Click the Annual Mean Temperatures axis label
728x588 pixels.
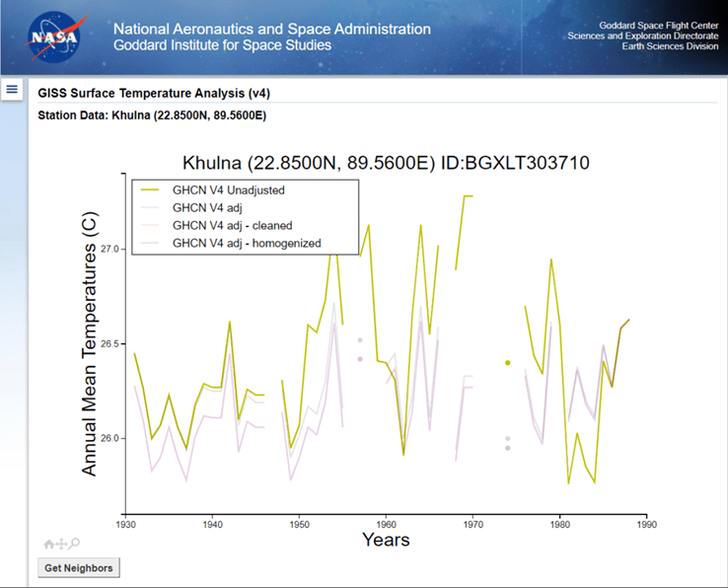[x=90, y=345]
